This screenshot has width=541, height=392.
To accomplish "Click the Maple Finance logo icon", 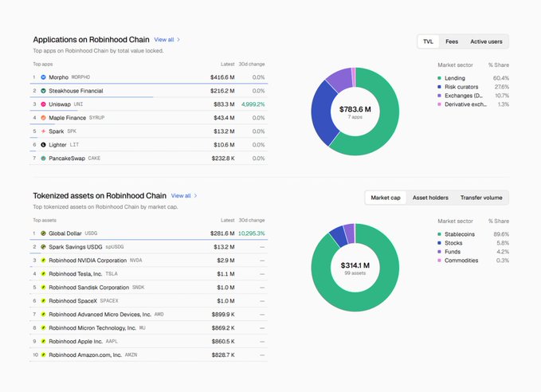I will click(x=44, y=118).
